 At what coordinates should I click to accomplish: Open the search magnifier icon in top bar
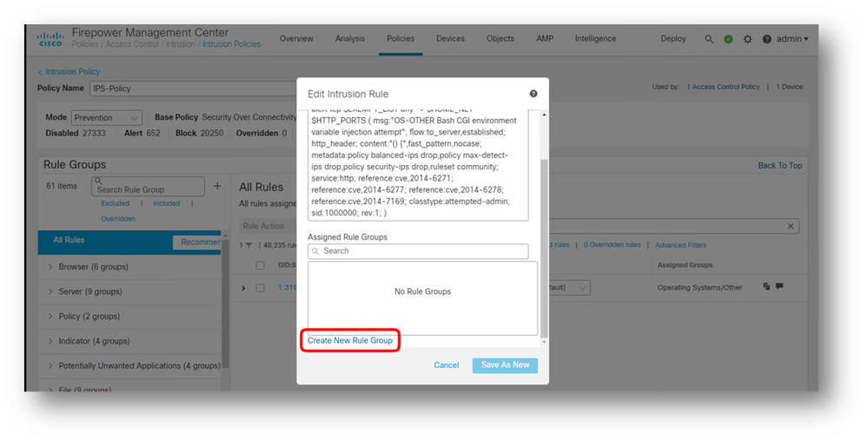[x=709, y=39]
